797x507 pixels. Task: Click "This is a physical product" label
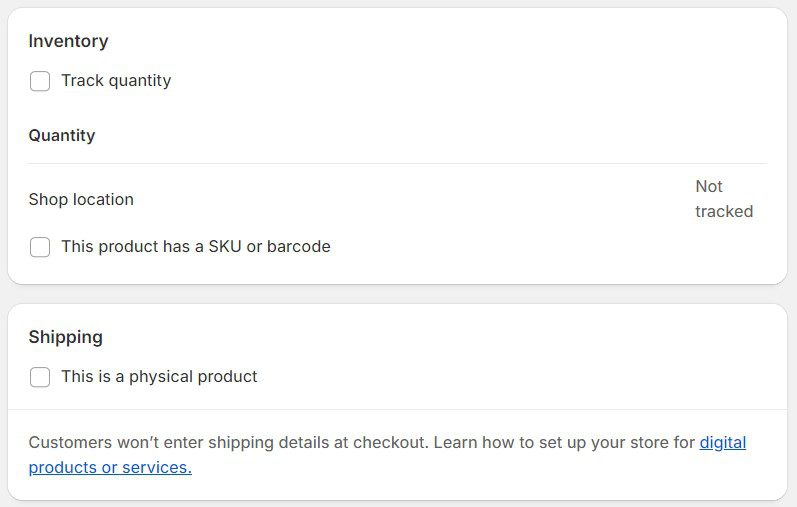tap(159, 377)
